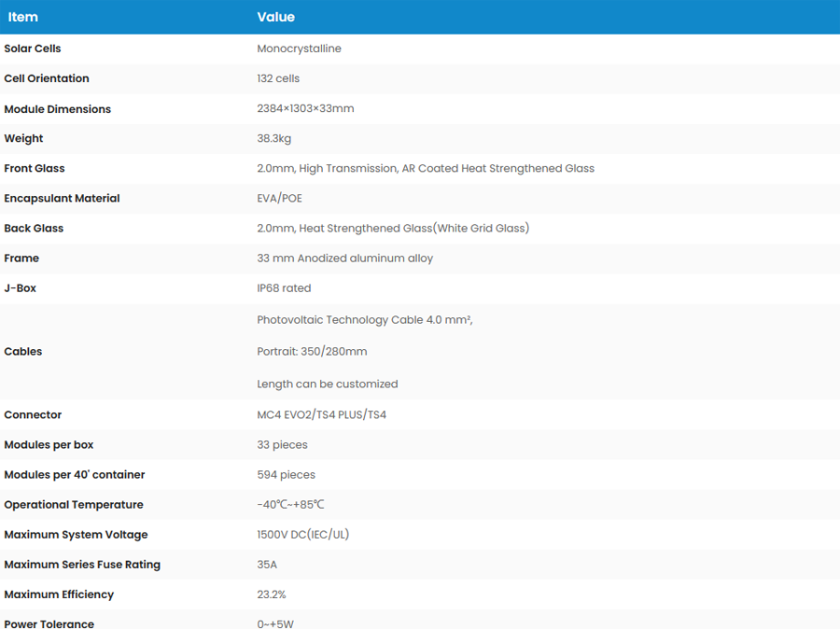This screenshot has width=840, height=629.
Task: Click the "Modules per box" label
Action: point(49,444)
